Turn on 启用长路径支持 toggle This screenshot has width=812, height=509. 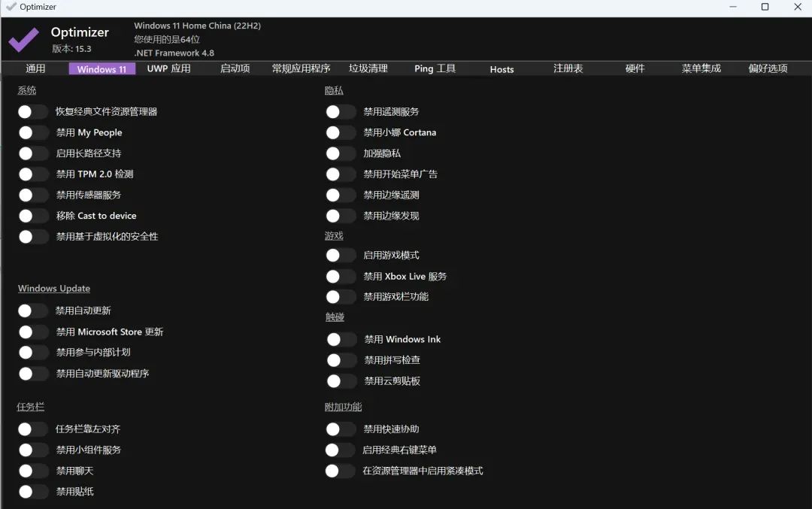(32, 153)
